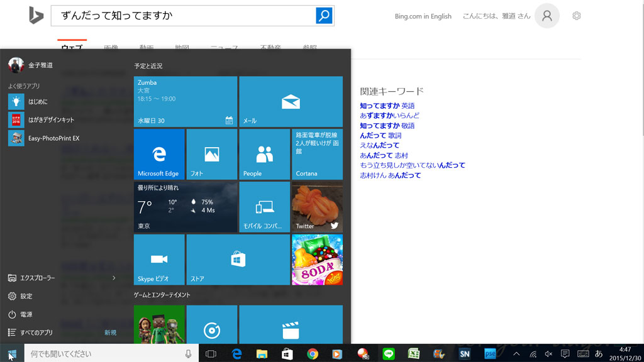Open Excel from the taskbar
Screen dimensions: 644x362
pos(414,354)
